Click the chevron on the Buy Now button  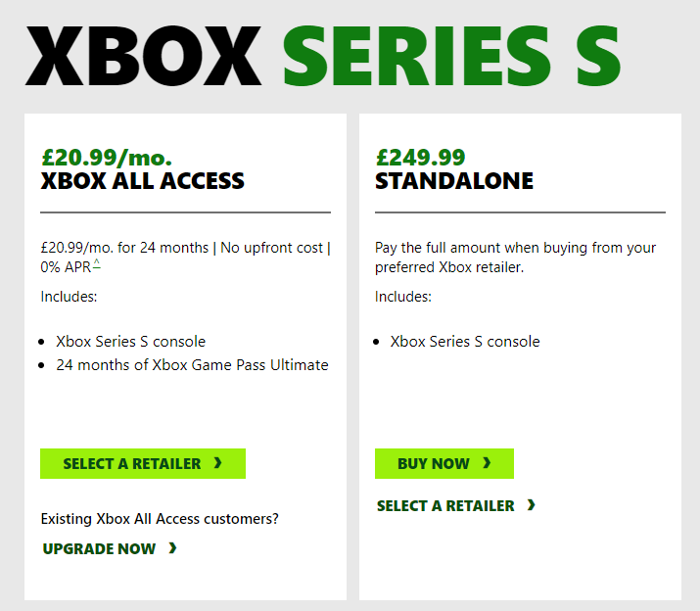point(487,463)
